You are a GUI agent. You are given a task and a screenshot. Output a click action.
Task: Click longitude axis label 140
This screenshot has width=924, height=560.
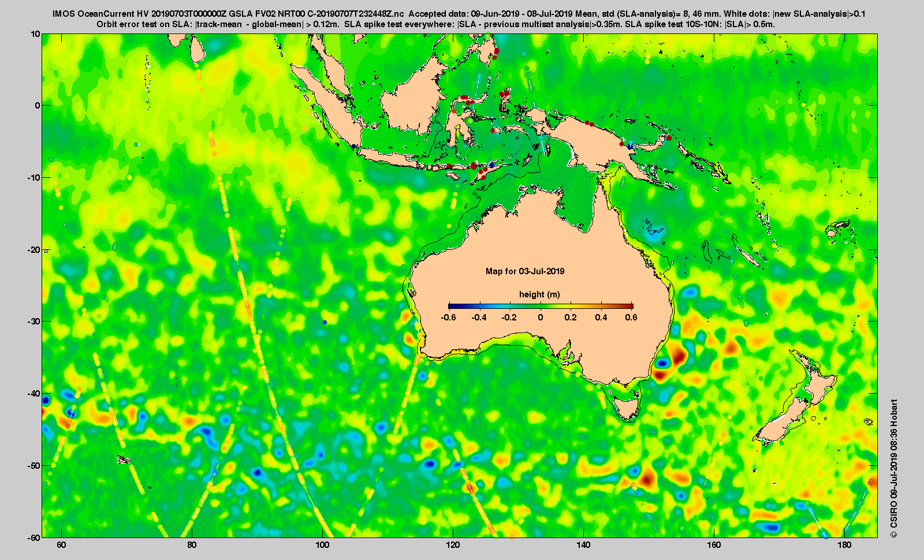point(584,546)
